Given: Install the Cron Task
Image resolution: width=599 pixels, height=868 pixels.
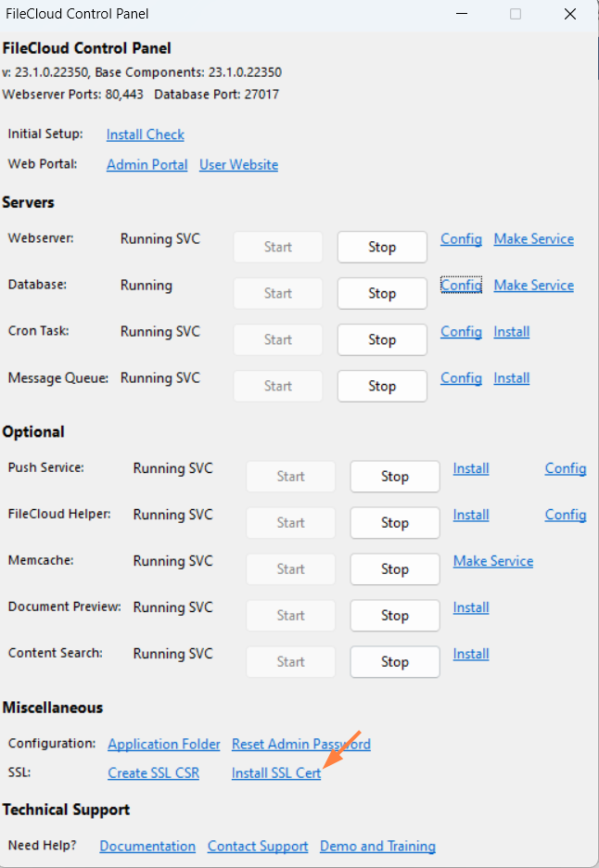Looking at the screenshot, I should (x=511, y=331).
